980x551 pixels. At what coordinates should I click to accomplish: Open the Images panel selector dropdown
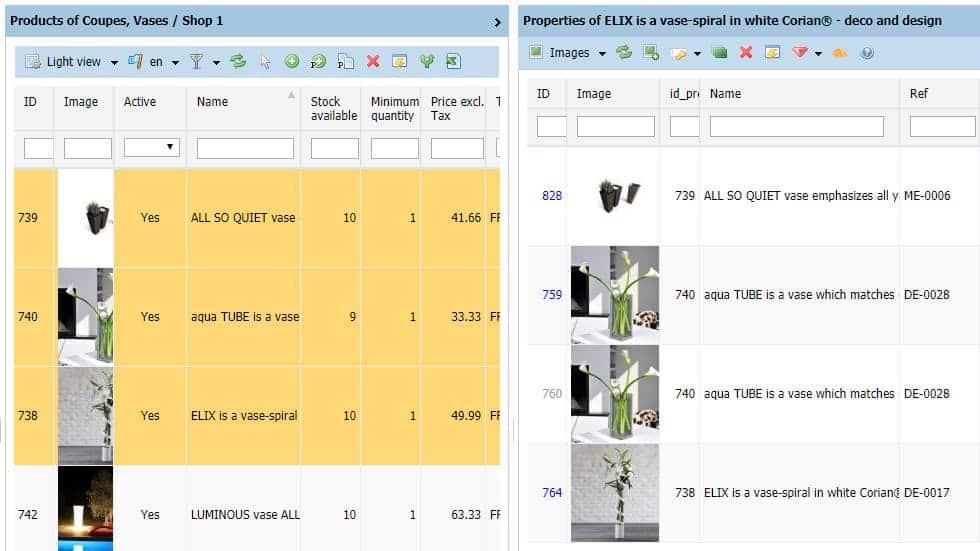click(602, 53)
